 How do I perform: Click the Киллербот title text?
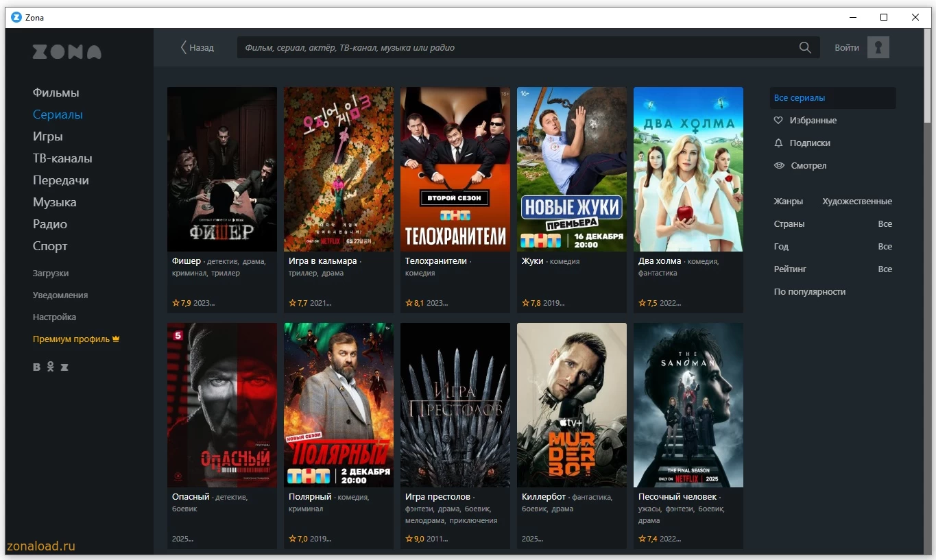tap(544, 496)
